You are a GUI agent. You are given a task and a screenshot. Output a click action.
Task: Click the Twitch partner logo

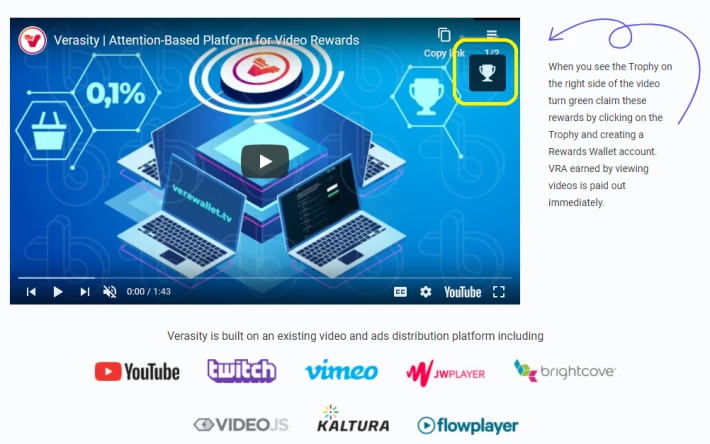coord(242,371)
